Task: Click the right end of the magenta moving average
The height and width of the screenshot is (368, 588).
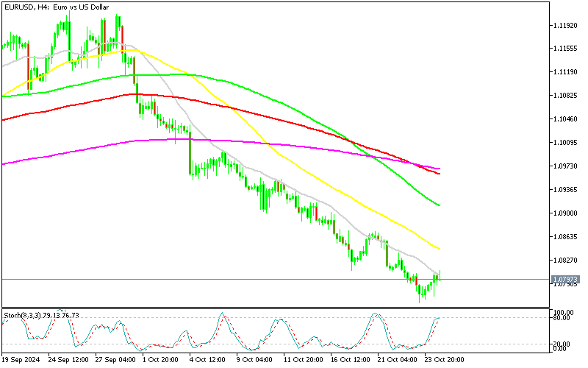Action: click(440, 169)
